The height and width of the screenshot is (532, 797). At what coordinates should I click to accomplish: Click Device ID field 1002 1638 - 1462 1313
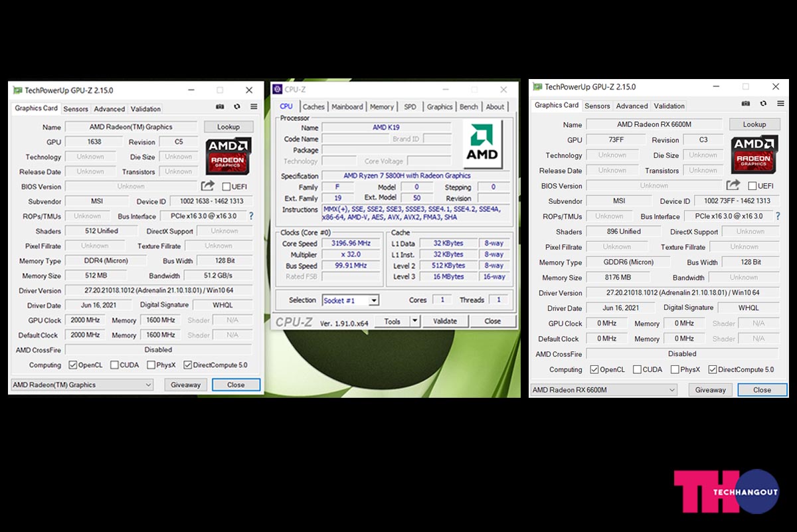[211, 201]
